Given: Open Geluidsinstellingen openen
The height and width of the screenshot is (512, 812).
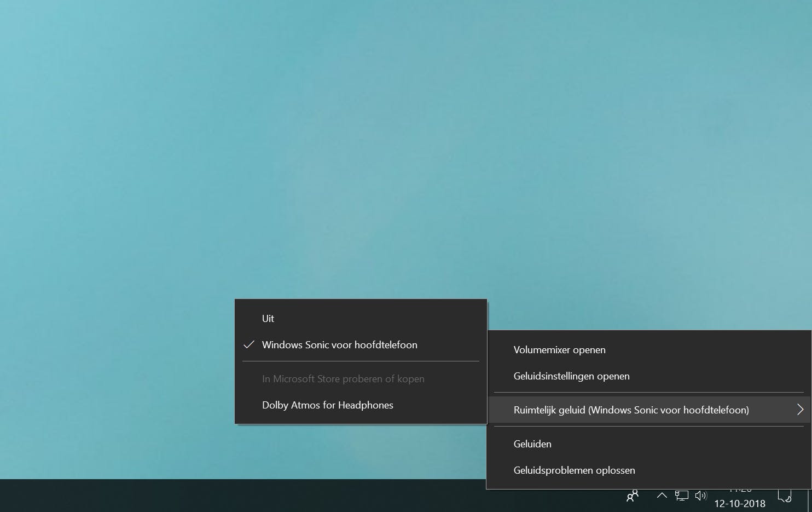Looking at the screenshot, I should (x=571, y=376).
